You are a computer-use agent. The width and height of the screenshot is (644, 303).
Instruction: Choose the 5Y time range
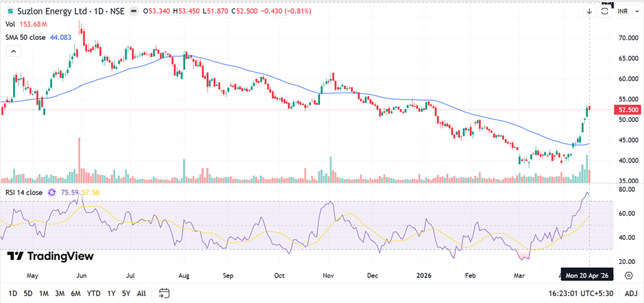tap(127, 293)
